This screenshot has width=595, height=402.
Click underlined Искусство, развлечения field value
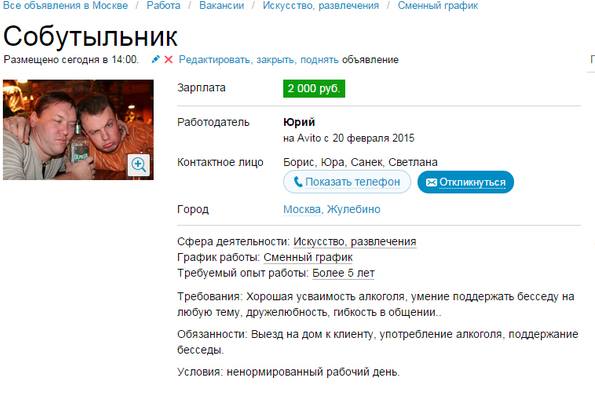coord(355,241)
